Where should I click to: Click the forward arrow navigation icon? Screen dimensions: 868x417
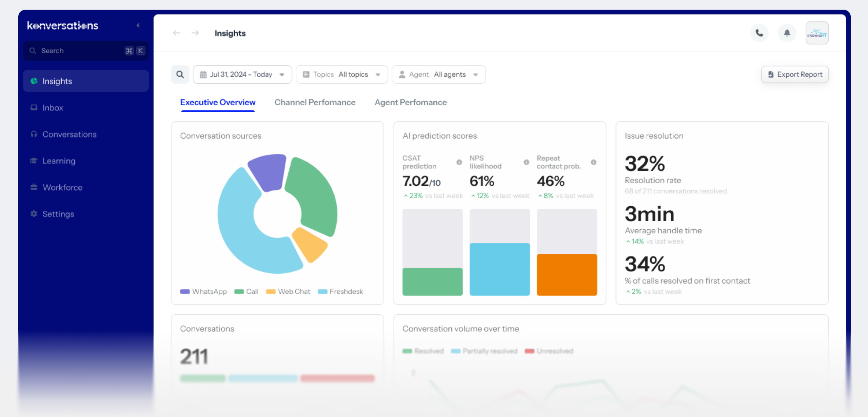[195, 33]
